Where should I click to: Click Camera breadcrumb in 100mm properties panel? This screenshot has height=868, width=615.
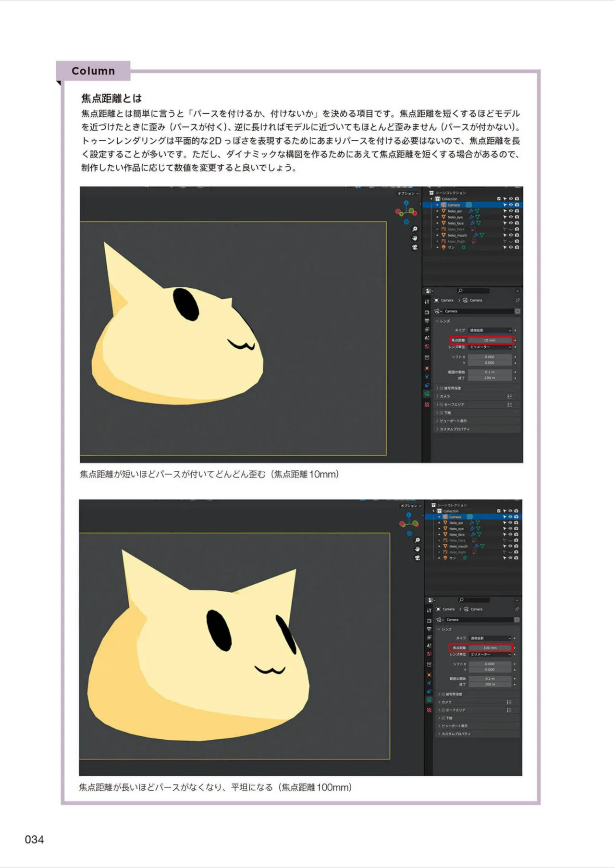(448, 609)
